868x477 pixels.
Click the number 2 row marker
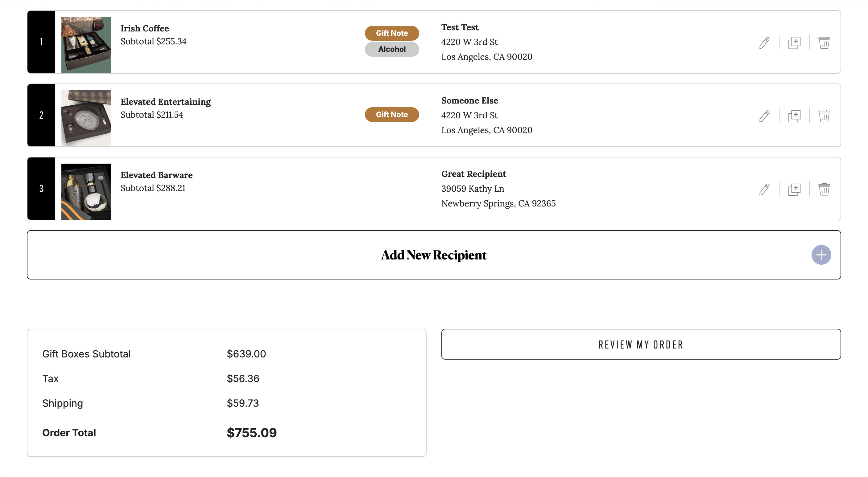click(x=41, y=115)
